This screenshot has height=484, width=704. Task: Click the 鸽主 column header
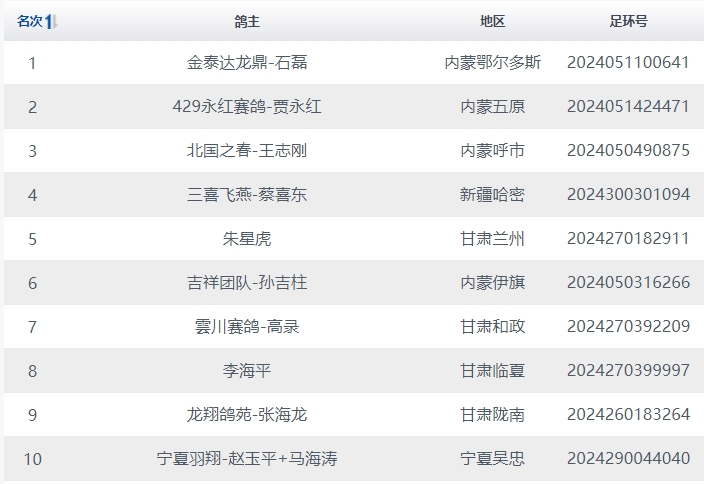(x=247, y=21)
